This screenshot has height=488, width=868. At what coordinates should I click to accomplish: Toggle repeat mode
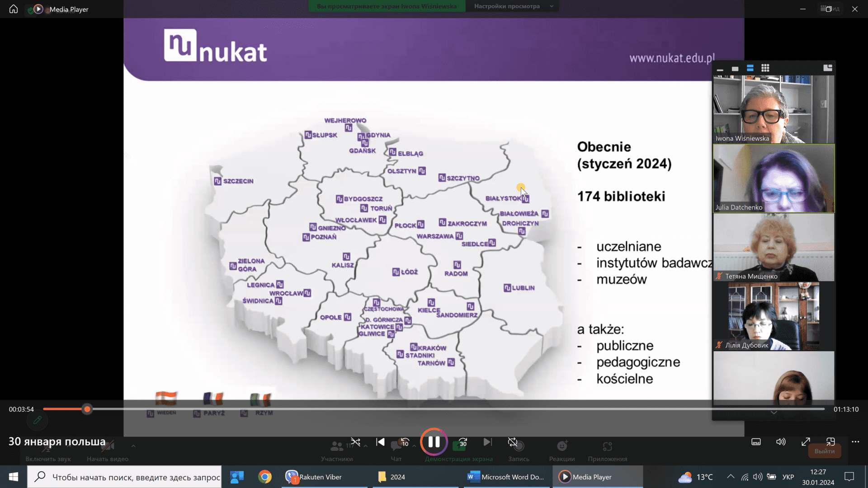coord(512,442)
